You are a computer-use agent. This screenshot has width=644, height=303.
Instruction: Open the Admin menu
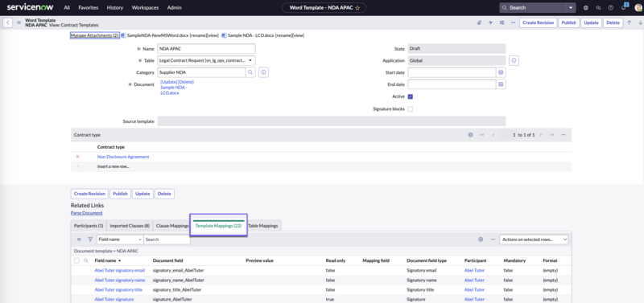175,8
